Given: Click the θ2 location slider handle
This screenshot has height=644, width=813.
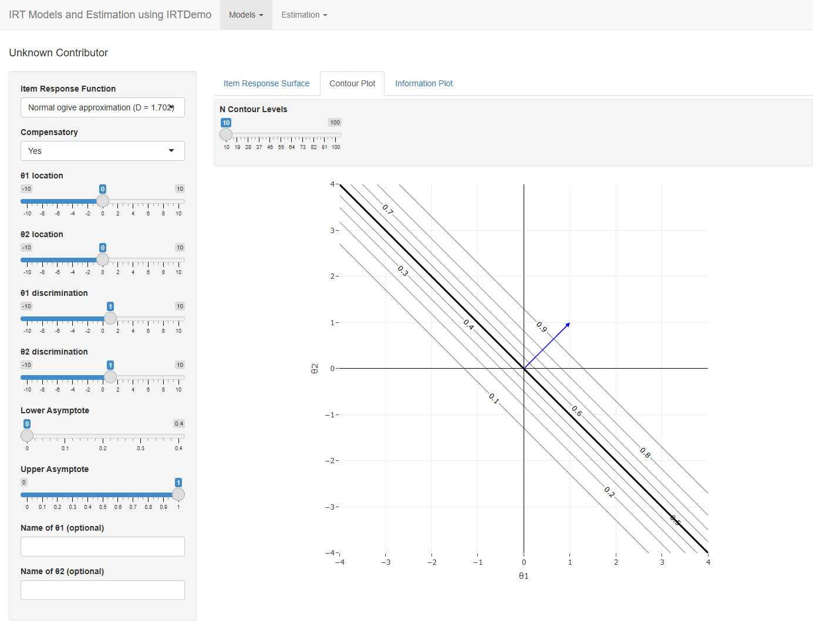Looking at the screenshot, I should [x=103, y=259].
